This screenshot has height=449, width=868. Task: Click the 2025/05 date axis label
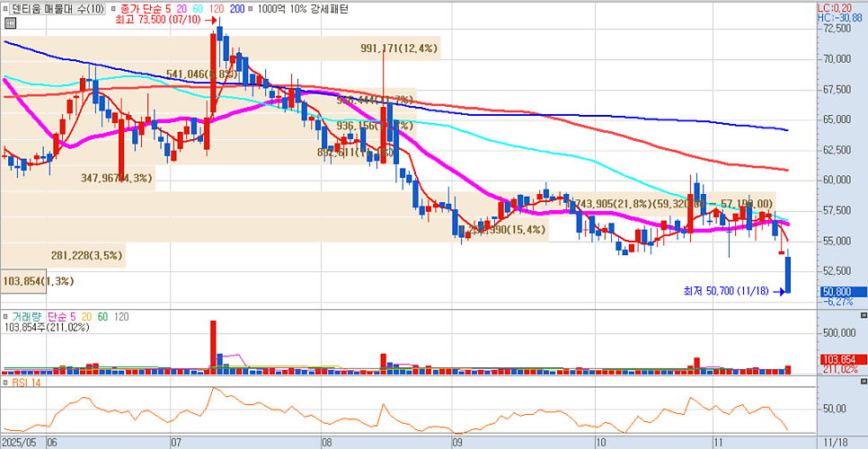click(22, 443)
